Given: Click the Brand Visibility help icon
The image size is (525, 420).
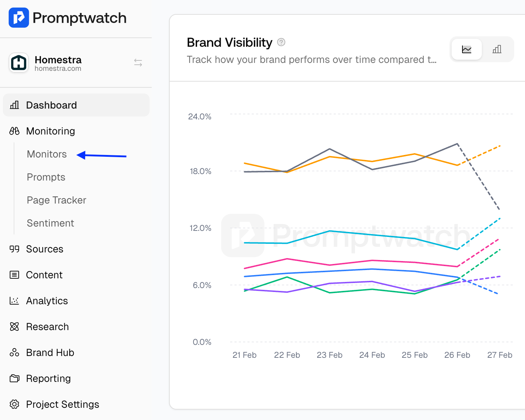Looking at the screenshot, I should tap(281, 42).
